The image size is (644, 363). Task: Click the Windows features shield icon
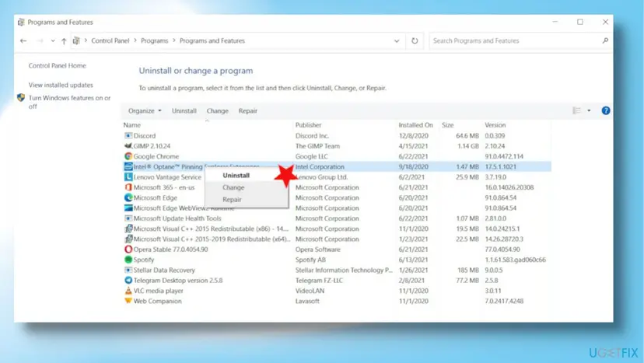point(21,98)
